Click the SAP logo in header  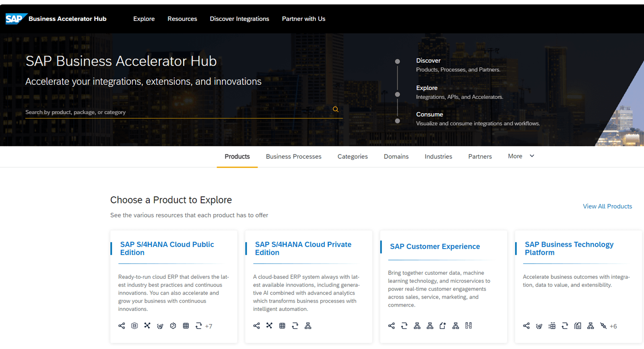click(x=16, y=19)
